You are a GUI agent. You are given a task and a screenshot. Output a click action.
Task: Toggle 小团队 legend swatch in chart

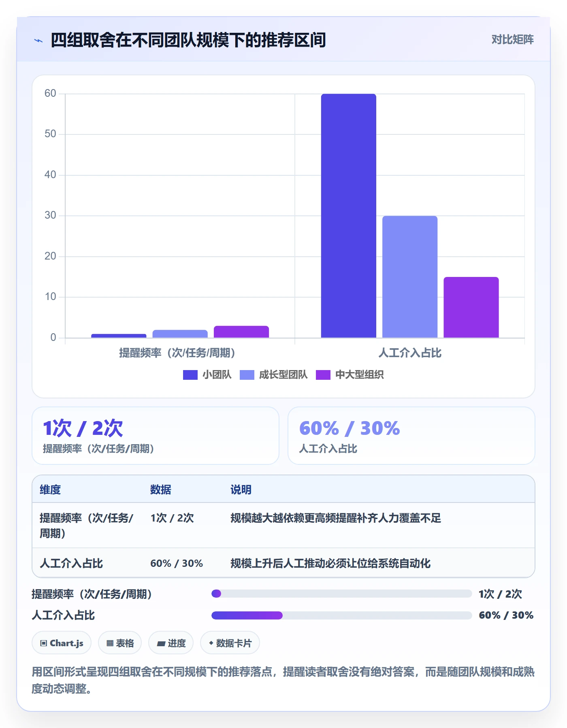(x=190, y=375)
